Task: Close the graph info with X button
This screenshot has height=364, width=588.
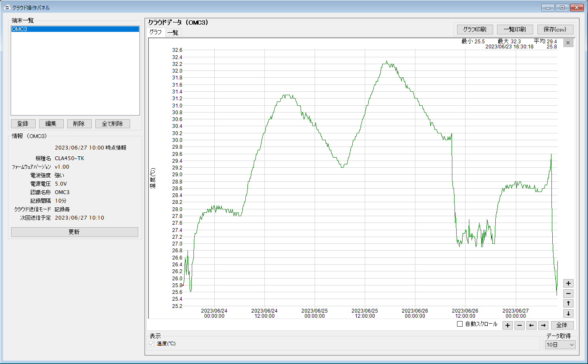Action: tap(568, 42)
